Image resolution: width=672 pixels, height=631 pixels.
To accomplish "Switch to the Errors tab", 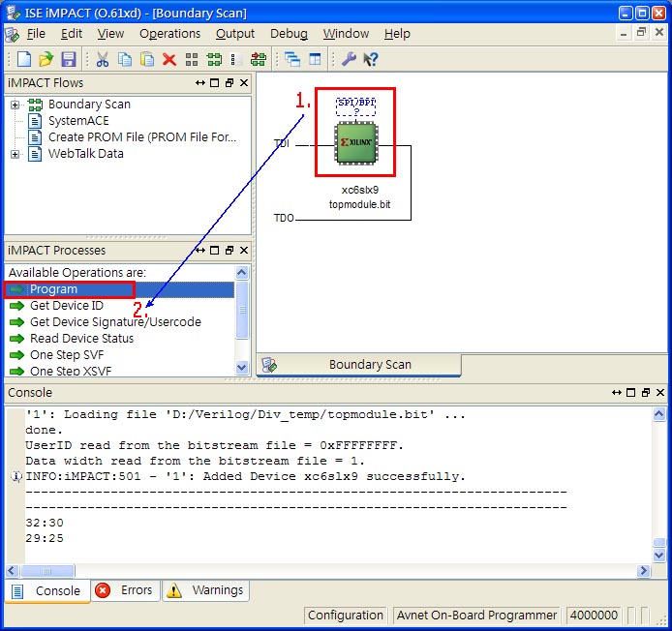I will tap(126, 590).
